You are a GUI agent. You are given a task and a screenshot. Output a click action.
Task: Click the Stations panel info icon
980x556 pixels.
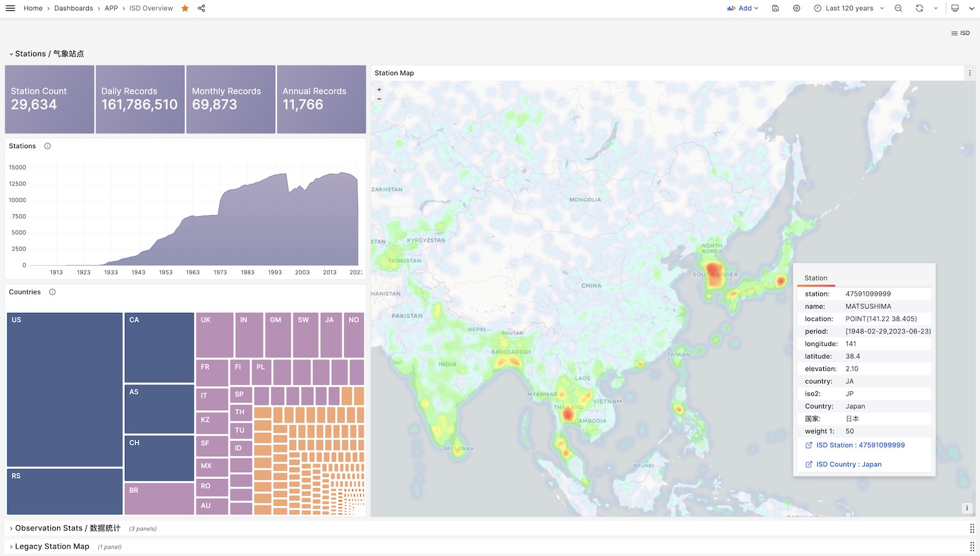(47, 146)
